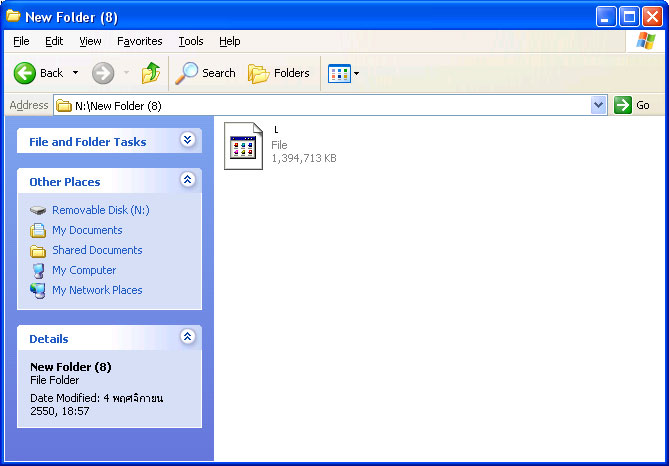This screenshot has height=466, width=669.
Task: Click the Forward arrow button
Action: [x=103, y=73]
